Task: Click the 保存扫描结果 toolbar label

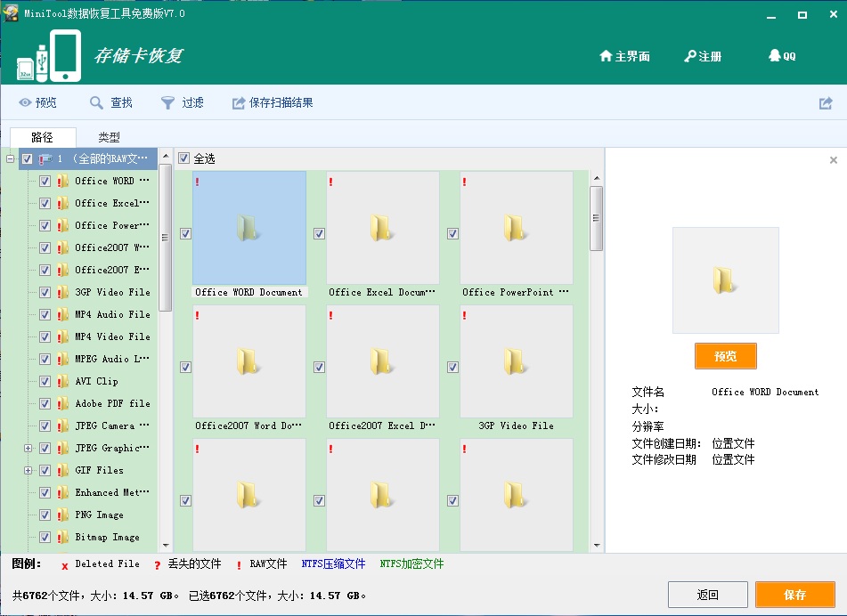Action: tap(281, 102)
